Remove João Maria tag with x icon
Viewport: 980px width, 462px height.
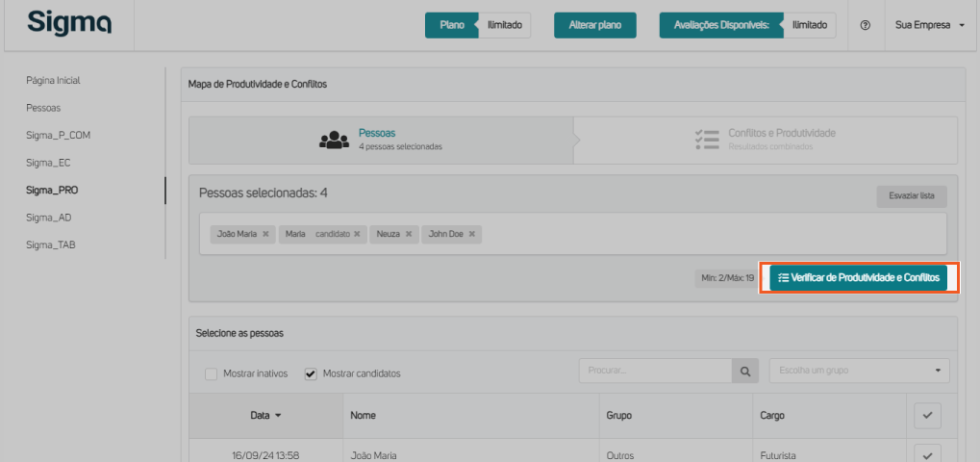tap(265, 234)
